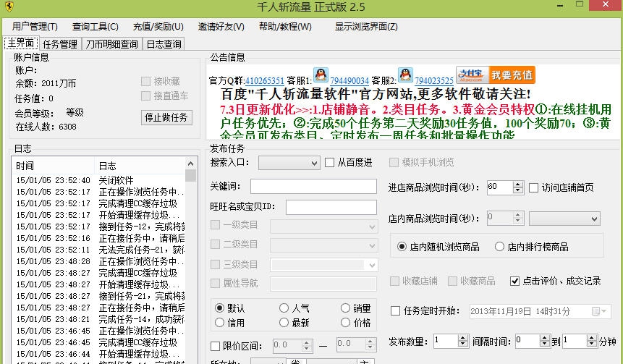623x364 pixels.
Task: Toggle the 收藏店铺 checkbox
Action: (x=394, y=281)
